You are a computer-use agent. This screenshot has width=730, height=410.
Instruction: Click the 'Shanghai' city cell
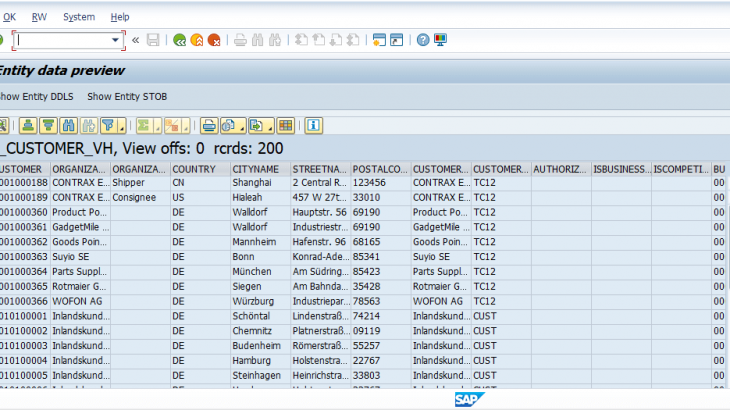click(x=261, y=182)
